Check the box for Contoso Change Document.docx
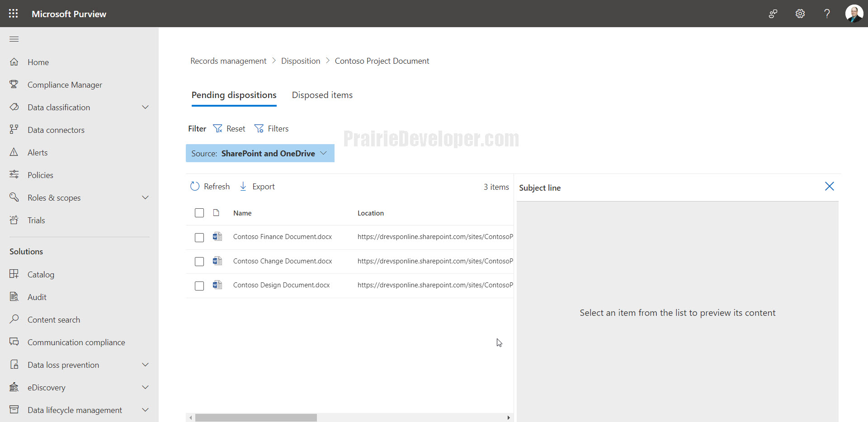Image resolution: width=868 pixels, height=422 pixels. tap(199, 262)
